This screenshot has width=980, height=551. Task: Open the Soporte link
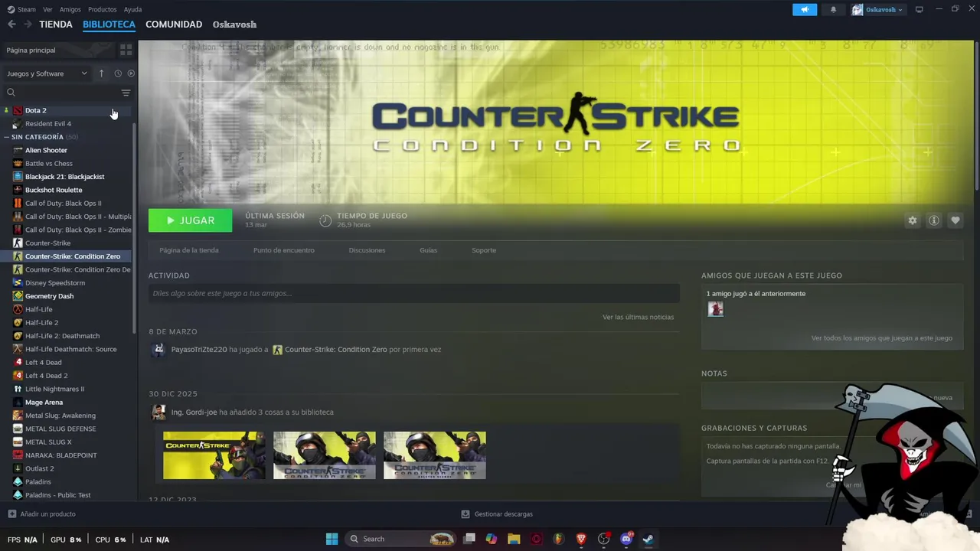click(484, 250)
